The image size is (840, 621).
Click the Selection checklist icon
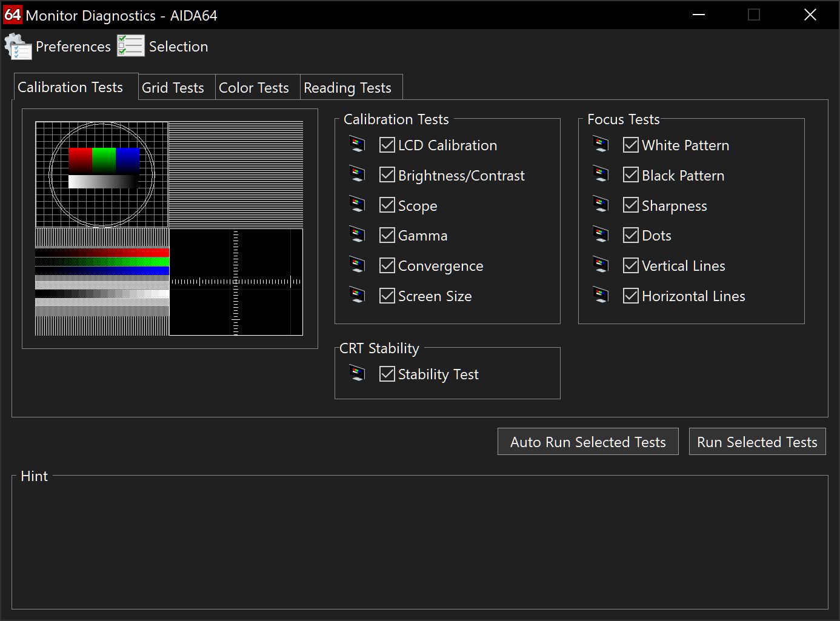(130, 46)
